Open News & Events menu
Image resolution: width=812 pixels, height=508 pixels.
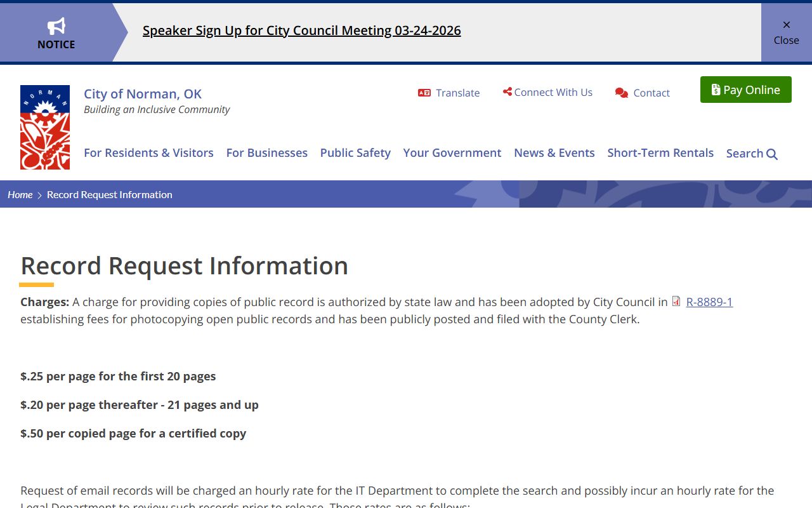tap(554, 153)
